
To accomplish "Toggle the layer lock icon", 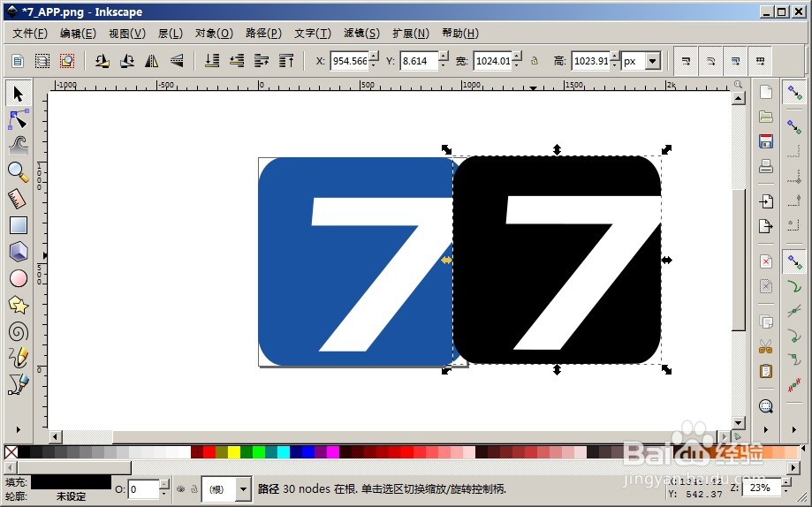I will pos(194,488).
